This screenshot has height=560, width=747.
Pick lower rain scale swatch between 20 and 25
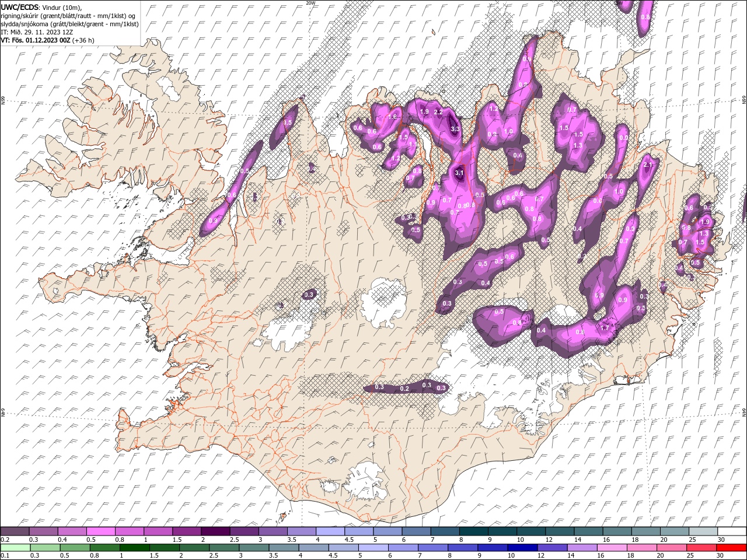point(671,548)
